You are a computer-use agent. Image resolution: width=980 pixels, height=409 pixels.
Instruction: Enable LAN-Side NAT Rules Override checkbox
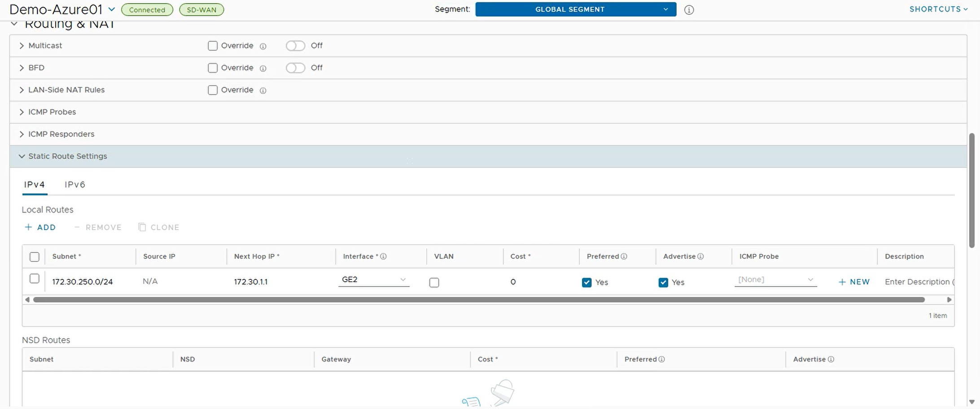click(213, 90)
